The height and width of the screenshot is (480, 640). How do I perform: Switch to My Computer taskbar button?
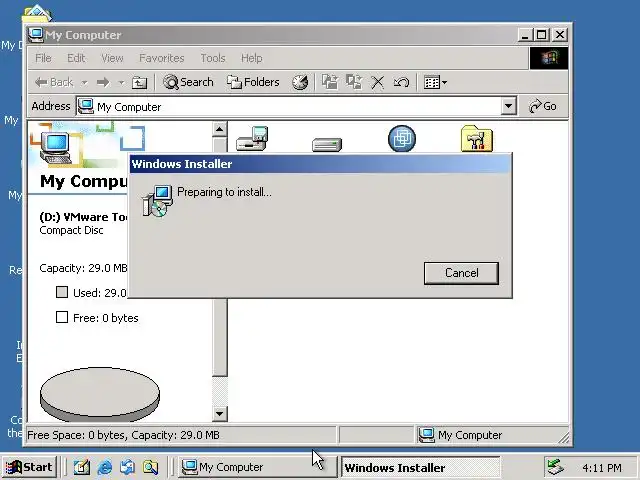[x=257, y=467]
